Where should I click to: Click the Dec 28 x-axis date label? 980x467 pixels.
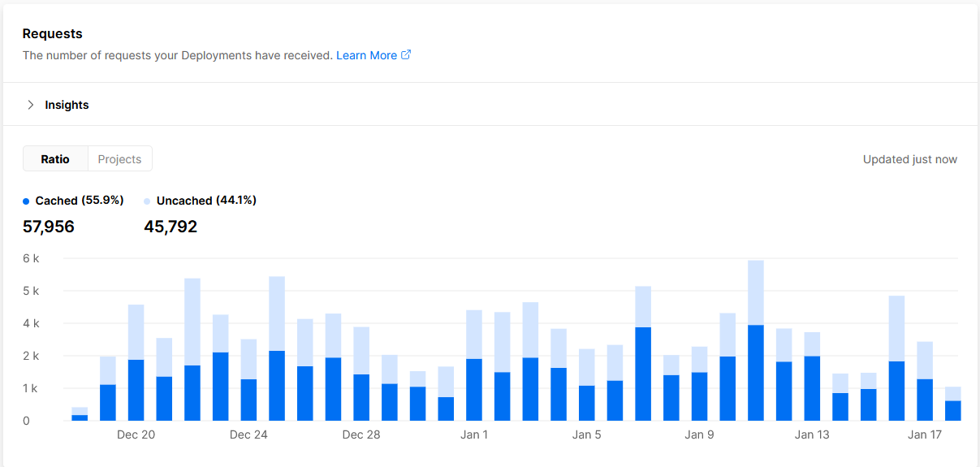tap(361, 435)
